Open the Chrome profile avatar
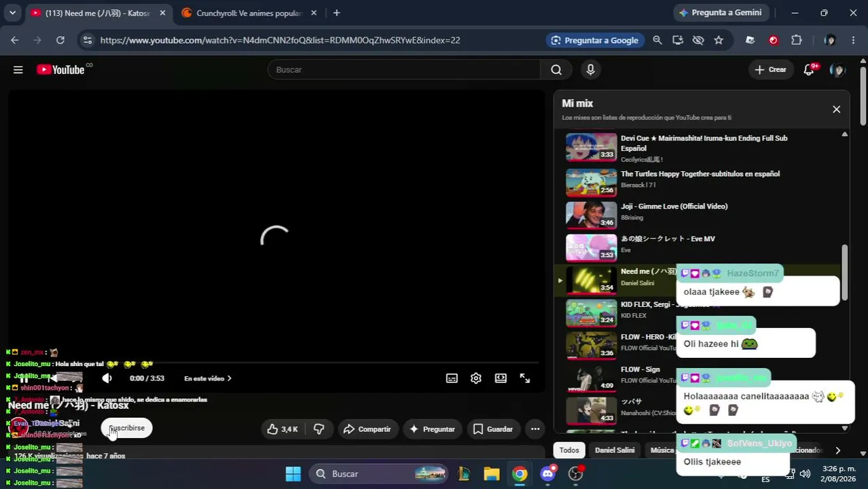The width and height of the screenshot is (868, 489). (829, 40)
